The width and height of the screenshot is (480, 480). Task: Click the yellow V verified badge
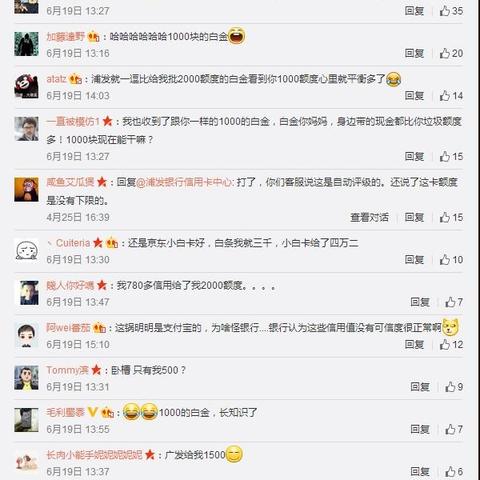point(92,413)
